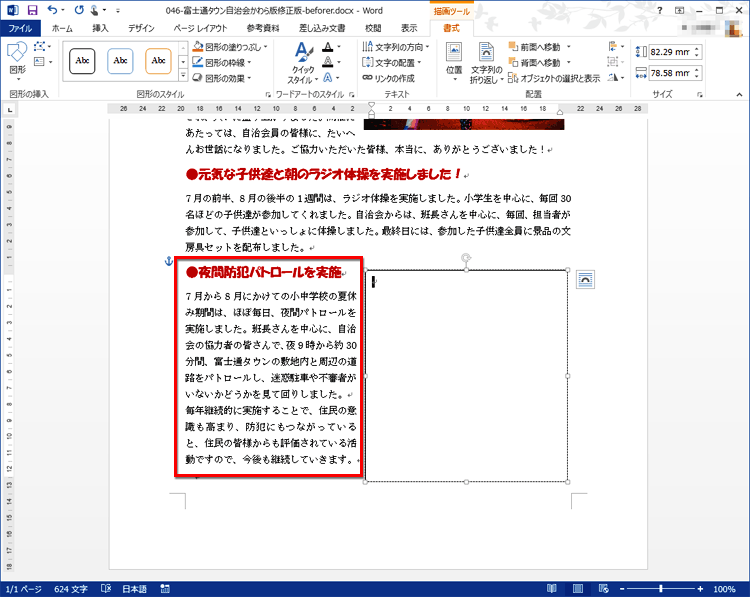Switch to the 参考資料 tab
Viewport: 750px width, 597px height.
coord(263,28)
